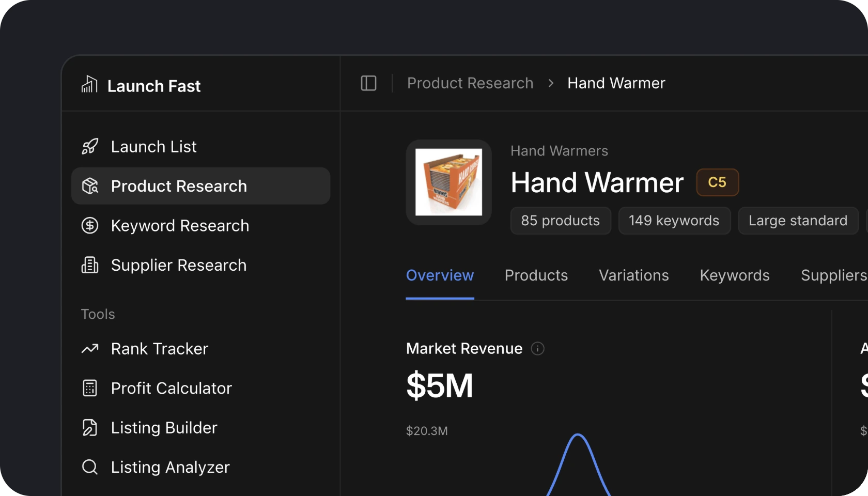This screenshot has width=868, height=496.
Task: Click the Listing Builder document icon
Action: coord(90,428)
